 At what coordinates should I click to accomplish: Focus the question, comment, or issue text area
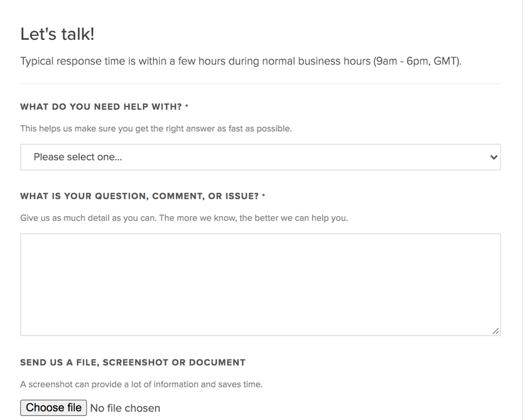coord(259,284)
